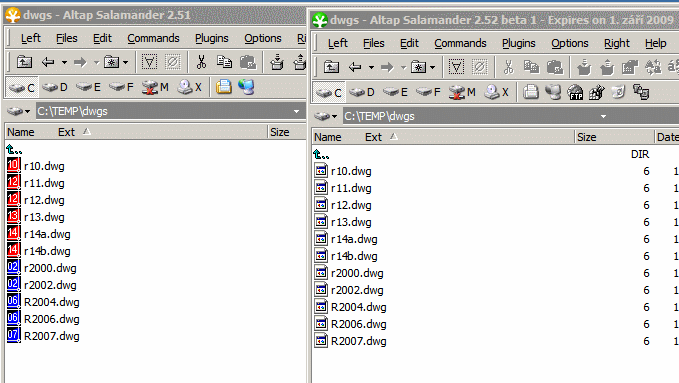Screen dimensions: 679x383
Task: Click Unpack archive icon in 2.52 beta toolbar
Action: tap(607, 67)
